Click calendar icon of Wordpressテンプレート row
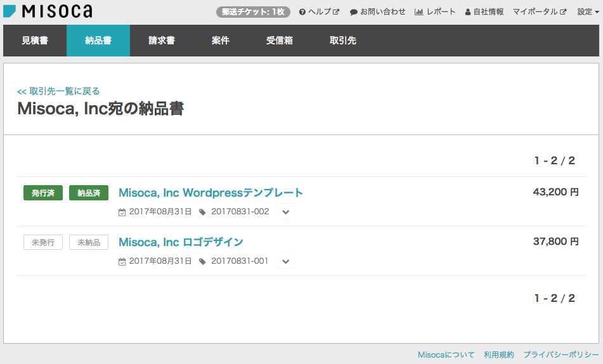This screenshot has width=603, height=364. (122, 212)
